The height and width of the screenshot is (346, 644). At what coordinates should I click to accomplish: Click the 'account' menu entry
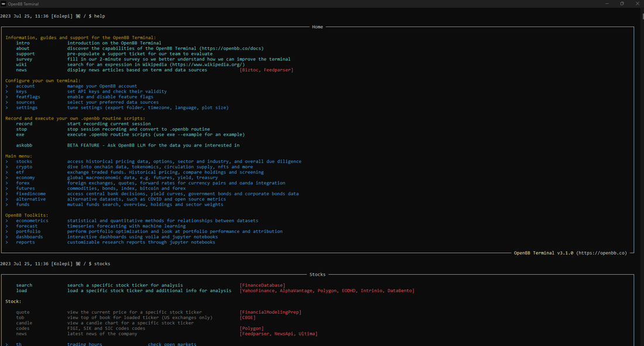coord(25,86)
